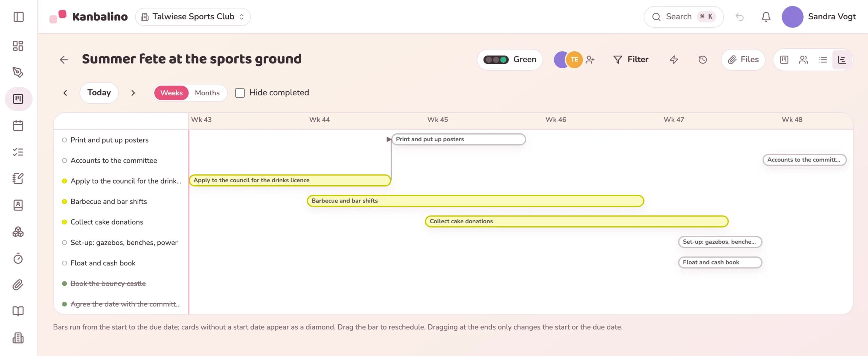Image resolution: width=868 pixels, height=356 pixels.
Task: Open the boards icon in sidebar
Action: click(x=18, y=99)
